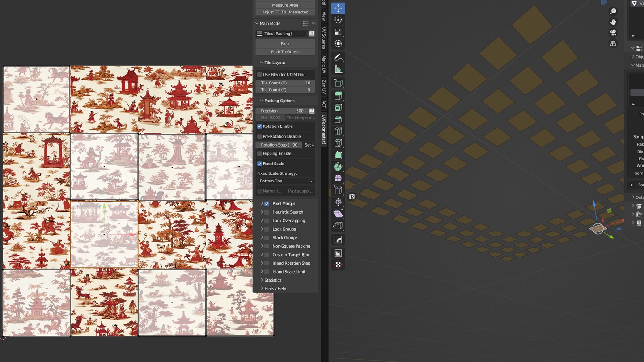
Task: Click the Tile Count (Y) field
Action: click(285, 90)
